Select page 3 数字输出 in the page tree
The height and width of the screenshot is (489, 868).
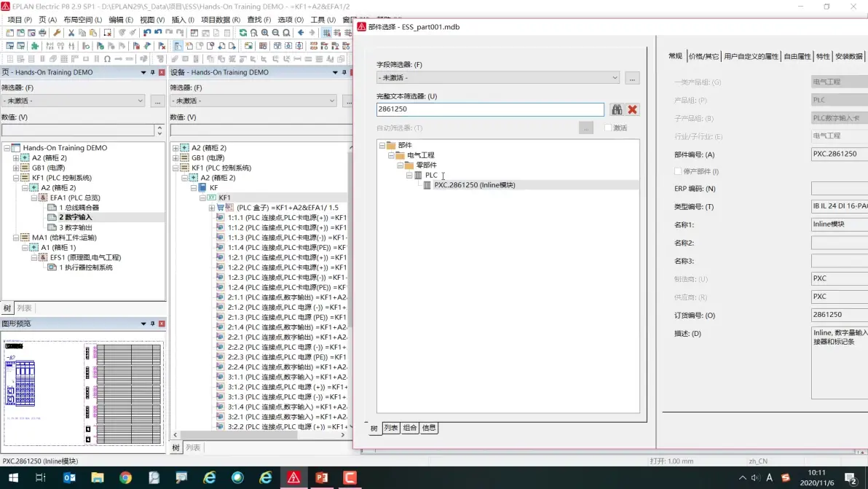[x=76, y=227]
